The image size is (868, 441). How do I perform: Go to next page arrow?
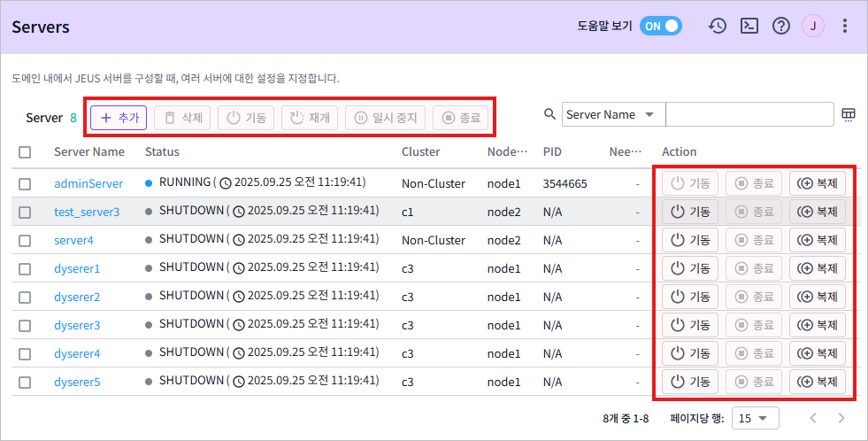[x=841, y=417]
